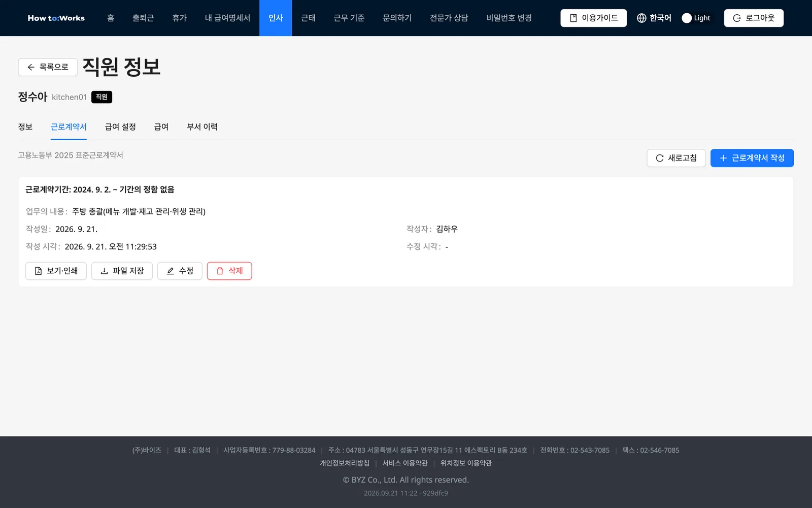Open the 한국어 language selector
Viewport: 812px width, 508px height.
[x=654, y=18]
